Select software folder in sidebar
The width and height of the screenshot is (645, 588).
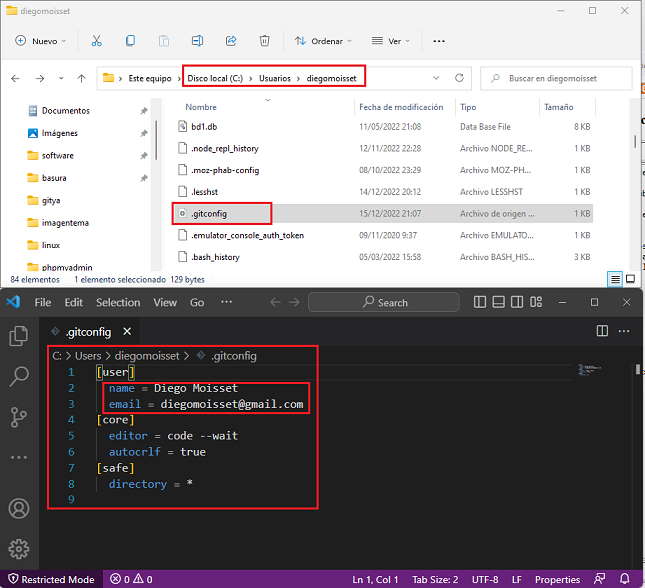pyautogui.click(x=58, y=156)
